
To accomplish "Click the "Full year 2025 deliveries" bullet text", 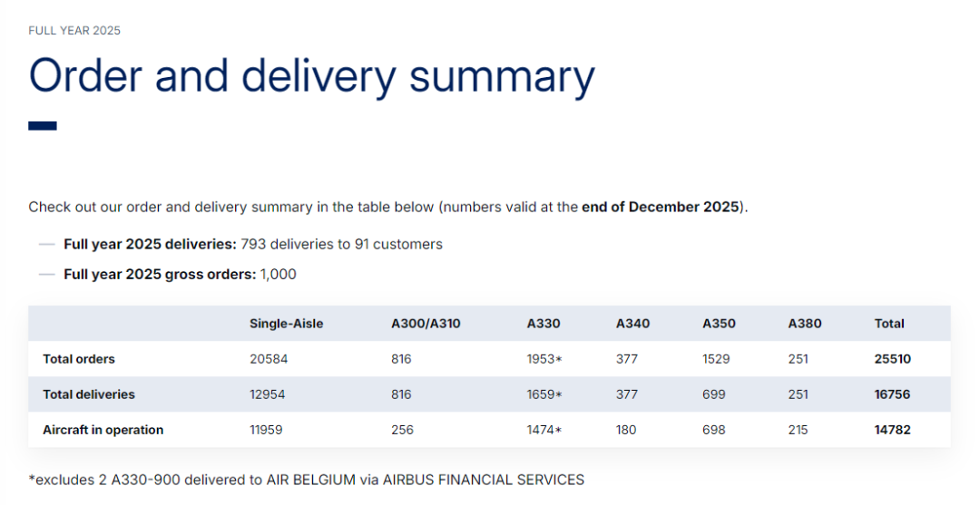I will tap(252, 244).
